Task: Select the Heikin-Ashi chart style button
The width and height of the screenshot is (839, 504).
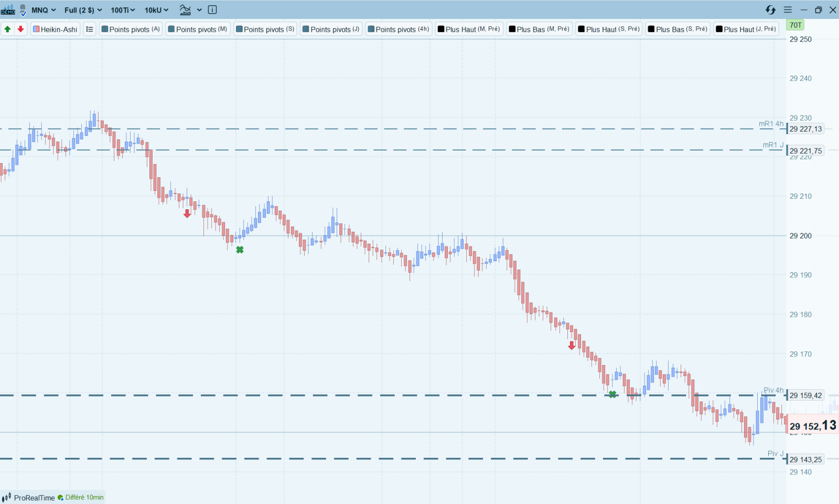Action: tap(55, 29)
